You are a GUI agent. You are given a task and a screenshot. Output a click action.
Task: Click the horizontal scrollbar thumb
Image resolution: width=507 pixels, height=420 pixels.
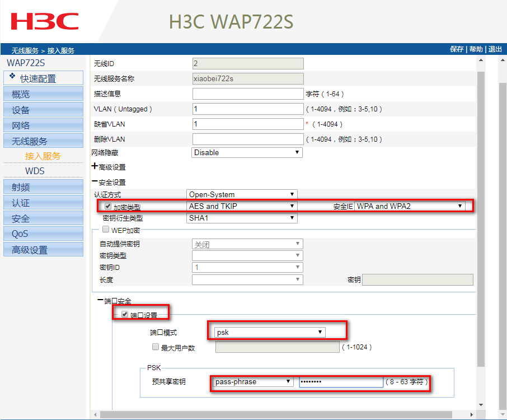click(x=276, y=414)
